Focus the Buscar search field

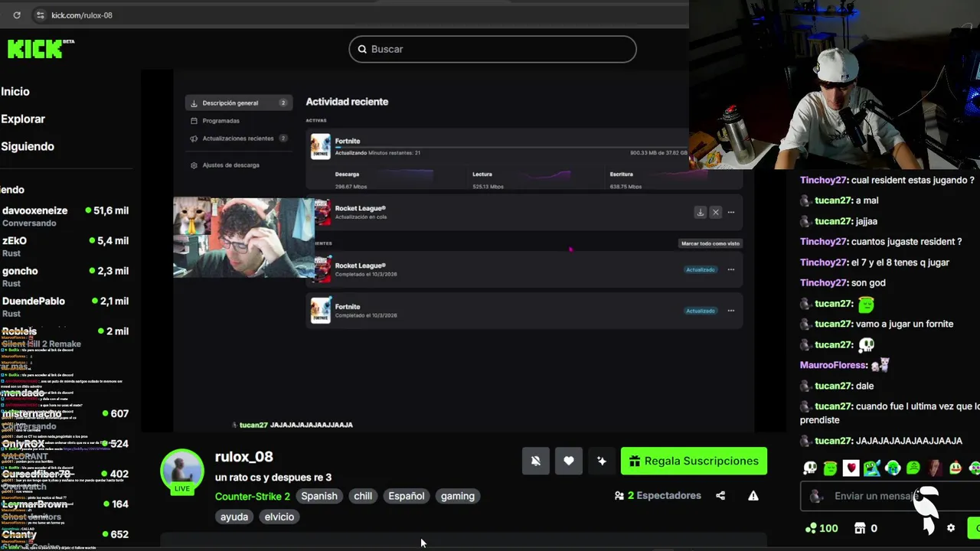pos(492,49)
